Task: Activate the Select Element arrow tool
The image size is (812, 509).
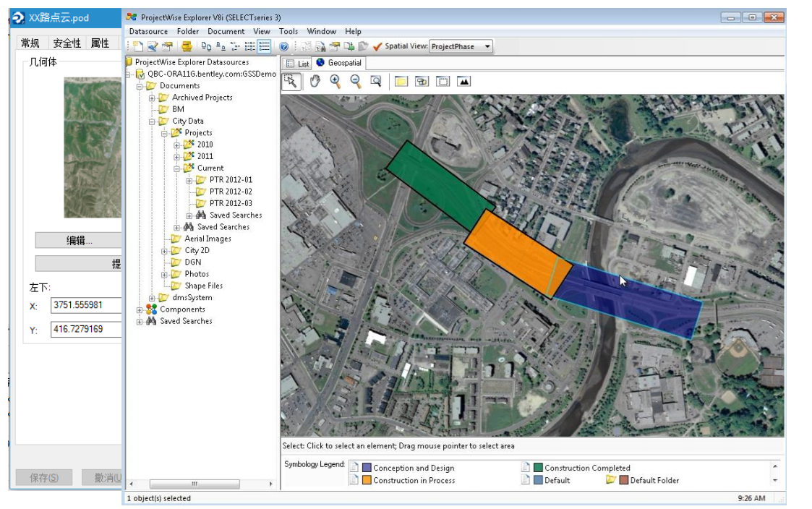Action: pos(291,81)
